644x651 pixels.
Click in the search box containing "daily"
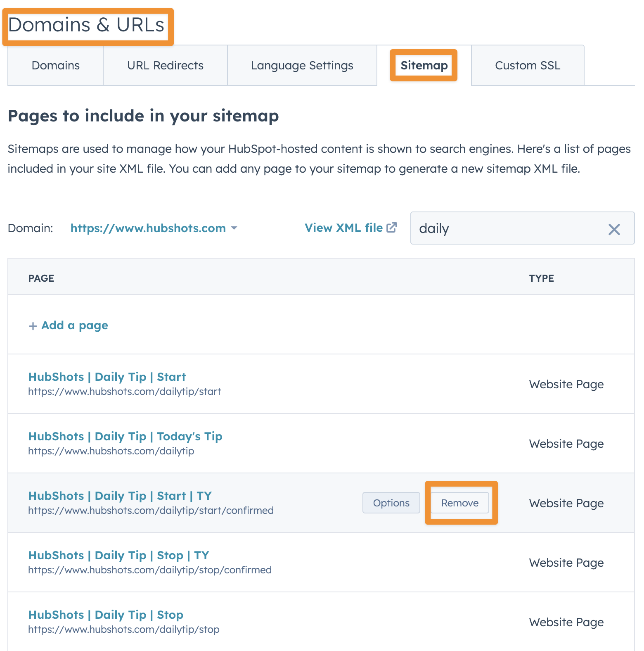point(508,228)
